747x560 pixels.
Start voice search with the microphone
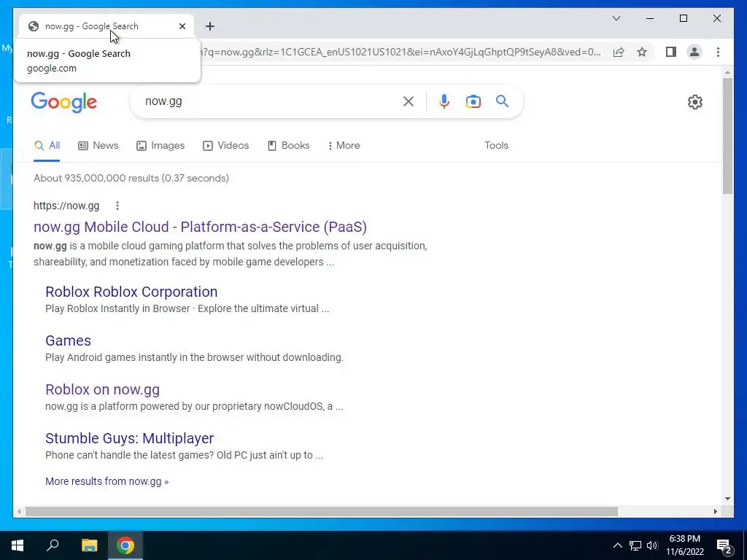coord(444,101)
